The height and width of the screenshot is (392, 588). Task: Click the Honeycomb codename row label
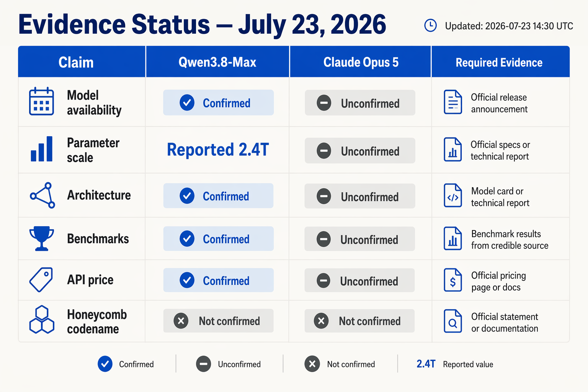(97, 322)
